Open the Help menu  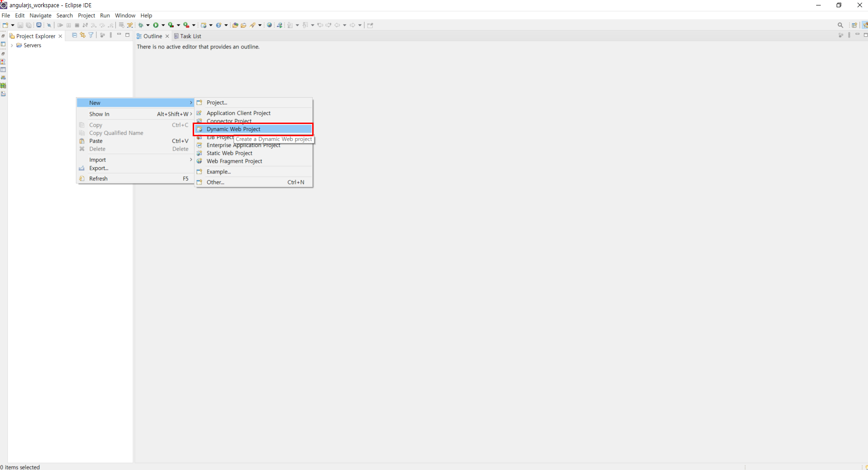(x=146, y=15)
